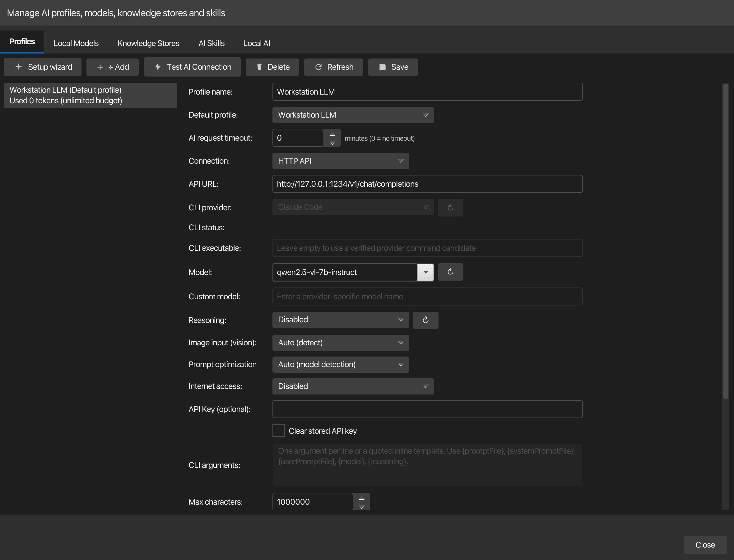
Task: Toggle the Clear stored API key checkbox
Action: coord(279,431)
